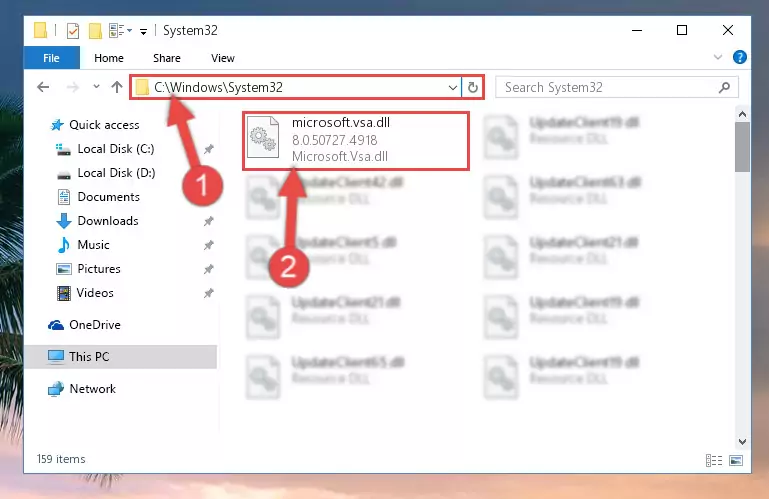
Task: Click the microsoft.vsa.dll gear file icon
Action: (263, 137)
